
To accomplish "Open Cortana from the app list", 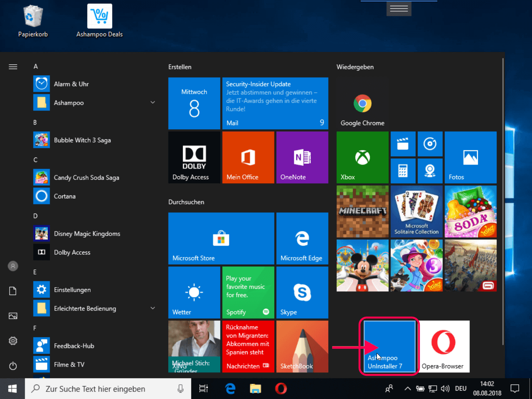I will tap(95, 196).
